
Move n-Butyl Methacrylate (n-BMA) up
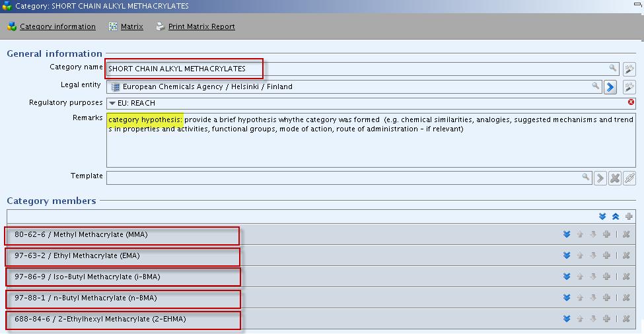pyautogui.click(x=580, y=298)
